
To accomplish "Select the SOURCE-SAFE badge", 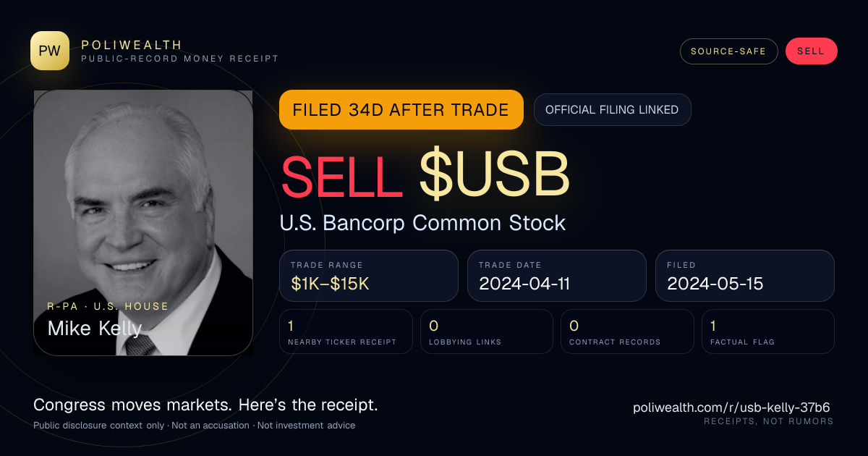I will coord(728,51).
